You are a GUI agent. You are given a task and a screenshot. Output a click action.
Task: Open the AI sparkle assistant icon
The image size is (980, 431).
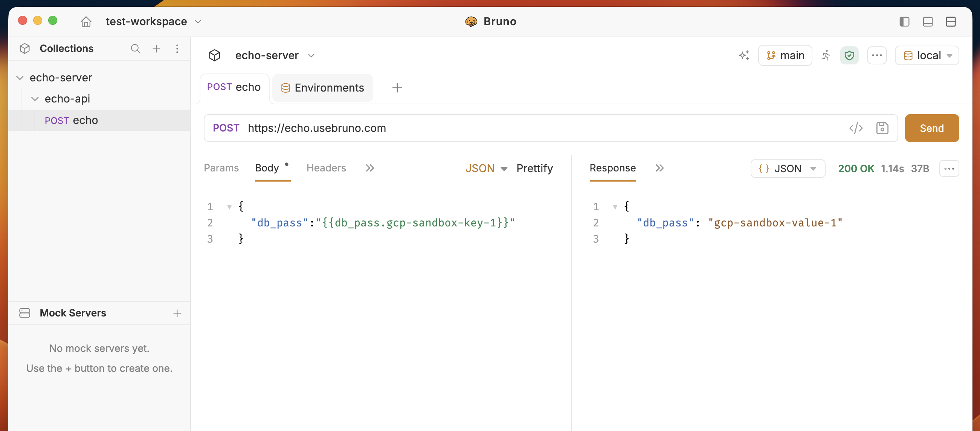pos(744,55)
